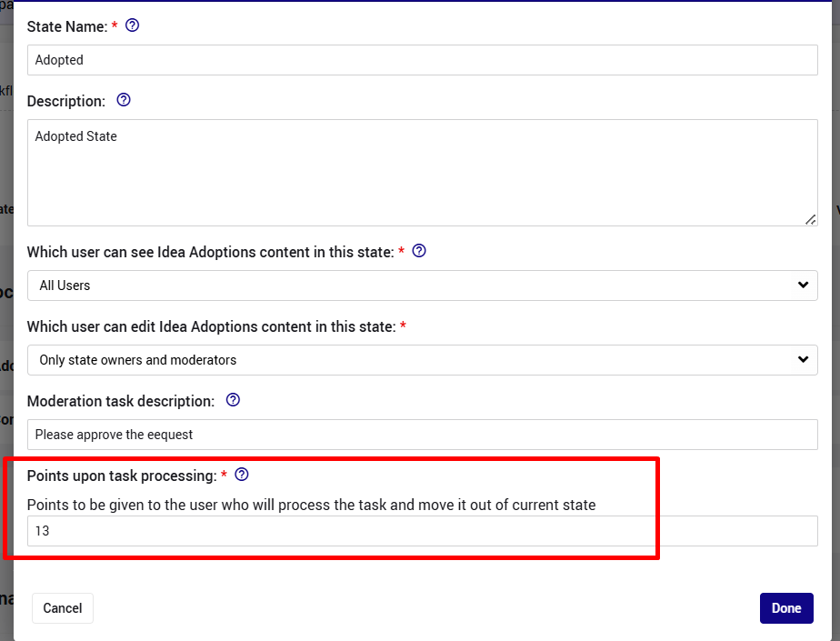
Task: Click the State Name field containing Adopted
Action: [x=422, y=60]
